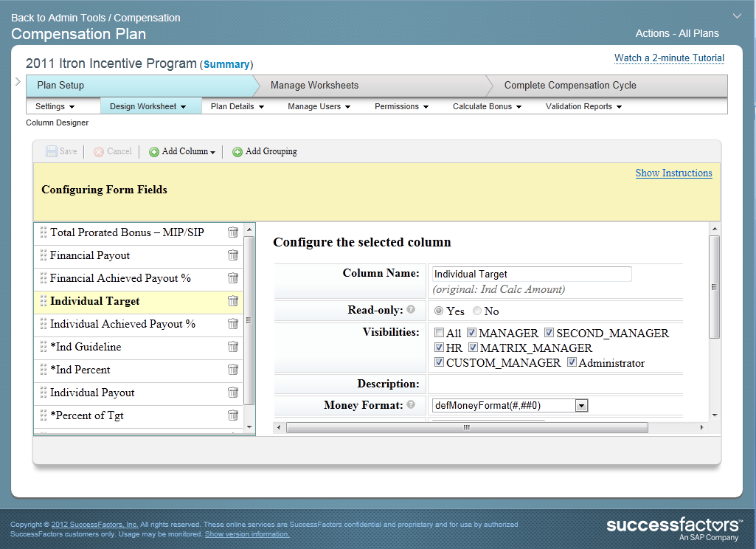
Task: Click Show version information link
Action: [x=247, y=534]
